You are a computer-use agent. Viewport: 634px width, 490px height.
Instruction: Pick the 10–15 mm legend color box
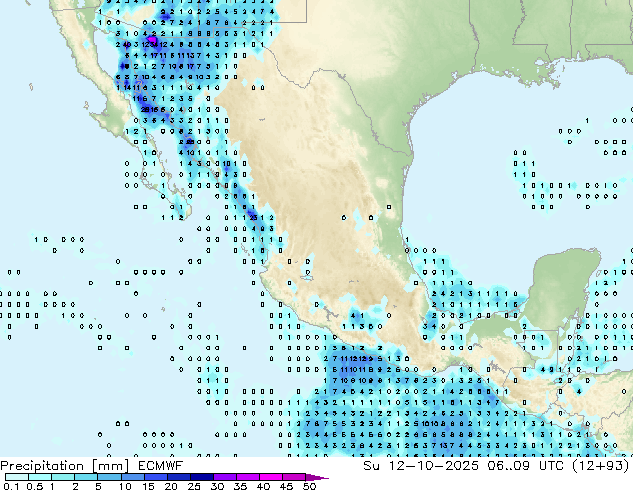click(133, 477)
